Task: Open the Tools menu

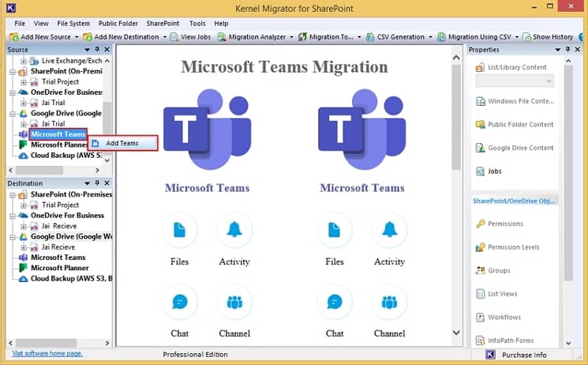Action: pyautogui.click(x=197, y=24)
